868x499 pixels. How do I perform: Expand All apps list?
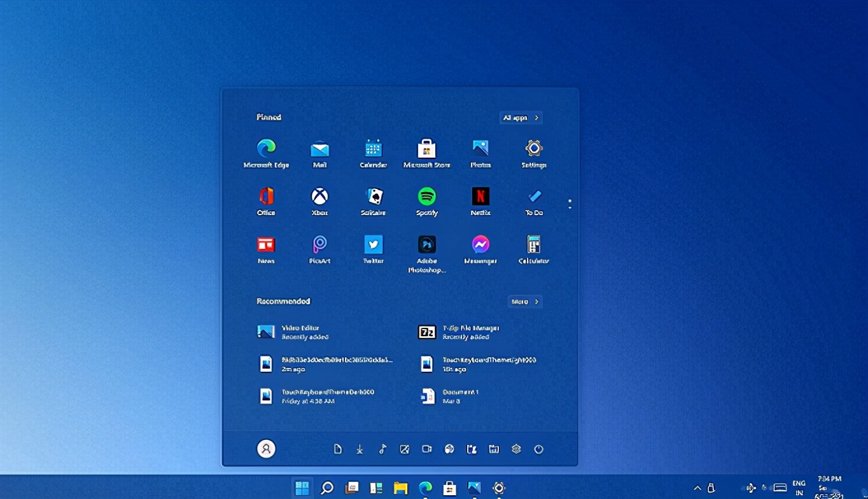pyautogui.click(x=521, y=118)
